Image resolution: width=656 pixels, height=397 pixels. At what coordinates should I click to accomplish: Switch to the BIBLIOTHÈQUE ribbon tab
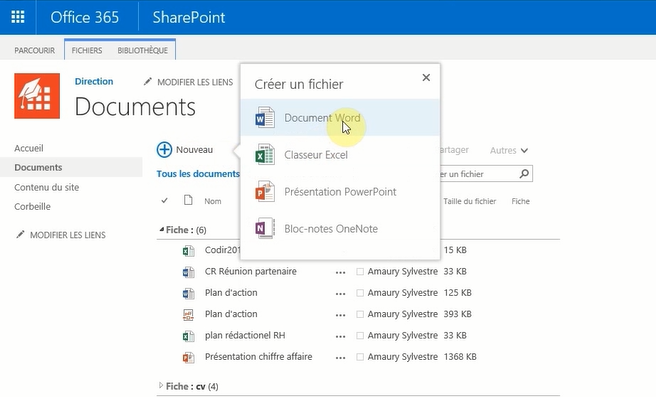pyautogui.click(x=142, y=50)
